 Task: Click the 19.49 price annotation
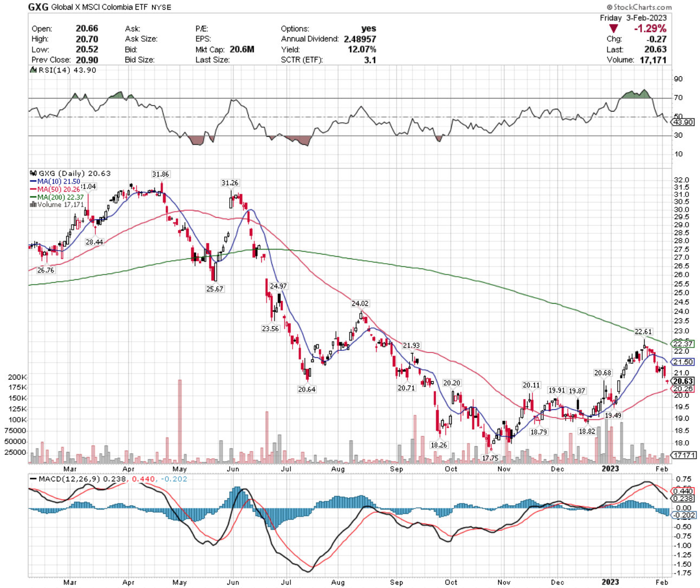click(613, 415)
